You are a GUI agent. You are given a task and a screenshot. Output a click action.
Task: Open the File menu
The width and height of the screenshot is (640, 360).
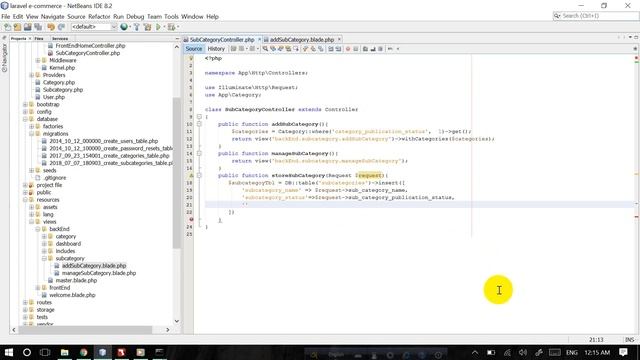pos(6,17)
